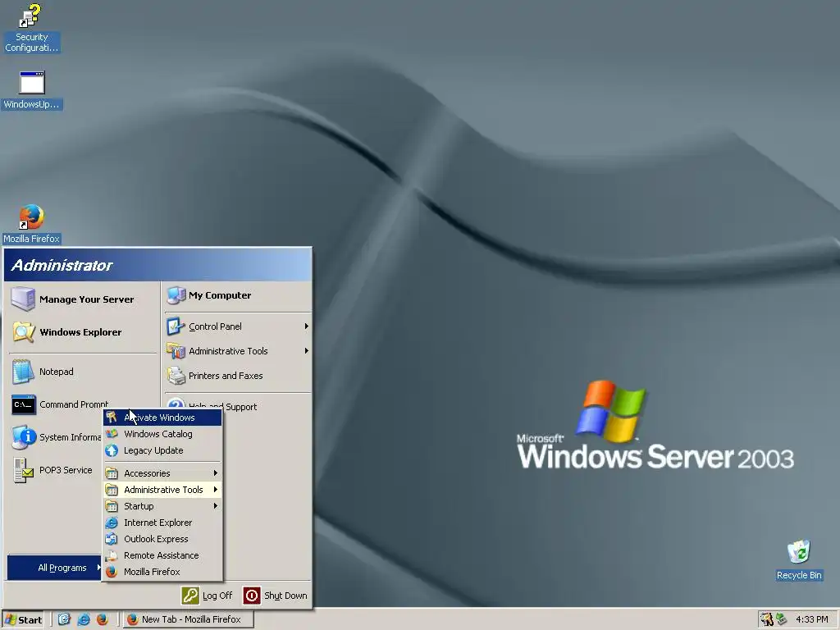Expand Startup submenu

tap(162, 506)
